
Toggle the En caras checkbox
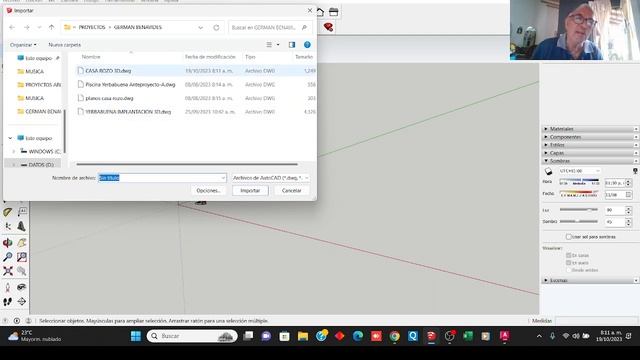569,256
